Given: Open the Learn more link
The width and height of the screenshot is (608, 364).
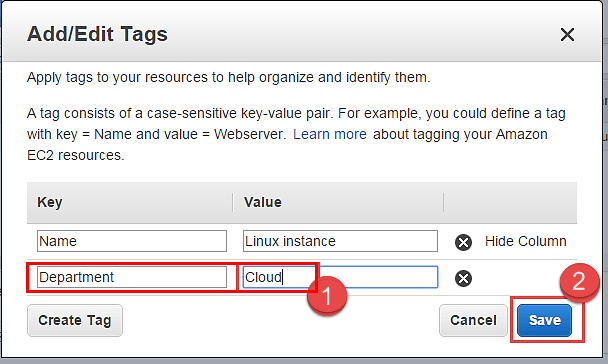Looking at the screenshot, I should (x=330, y=134).
